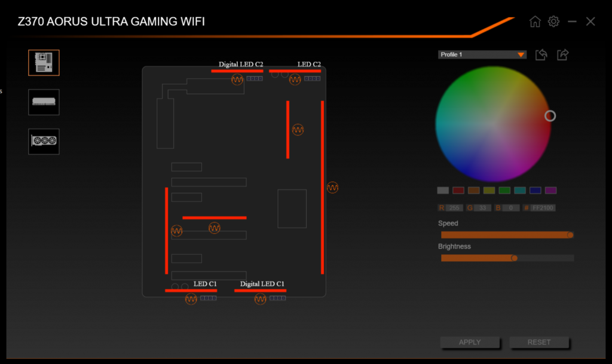Pick the red color swatch
The height and width of the screenshot is (364, 612).
click(x=458, y=191)
